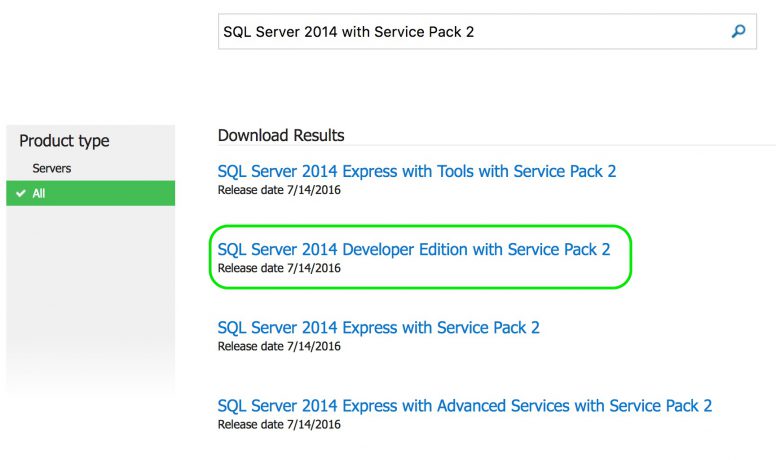Open SQL Server 2014 Express with Tools link
Image resolution: width=776 pixels, height=460 pixels.
[417, 171]
